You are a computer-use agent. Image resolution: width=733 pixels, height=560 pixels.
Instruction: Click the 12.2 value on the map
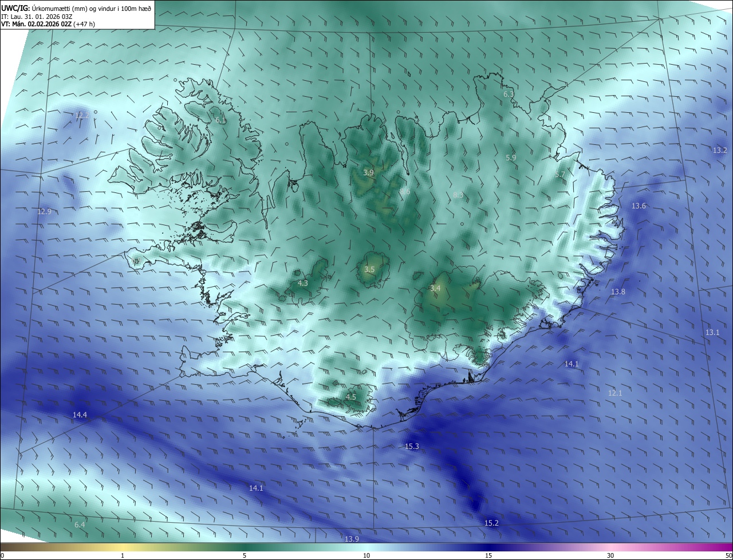pyautogui.click(x=82, y=116)
